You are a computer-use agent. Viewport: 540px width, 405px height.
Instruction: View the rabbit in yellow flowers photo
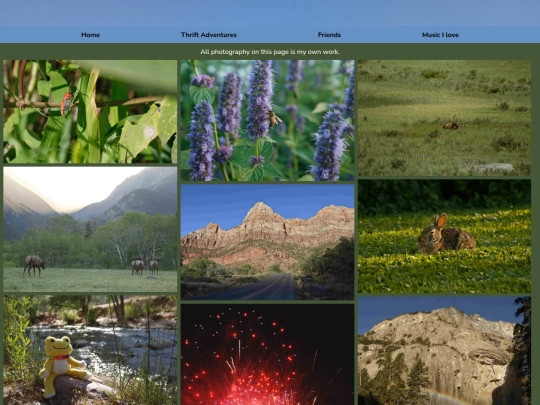click(444, 236)
